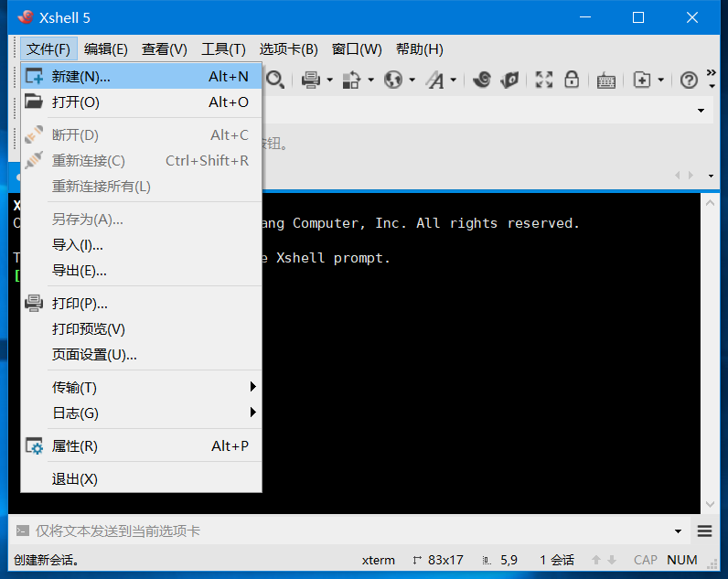The height and width of the screenshot is (579, 728).
Task: Open the Font icon dropdown arrow
Action: tap(454, 80)
